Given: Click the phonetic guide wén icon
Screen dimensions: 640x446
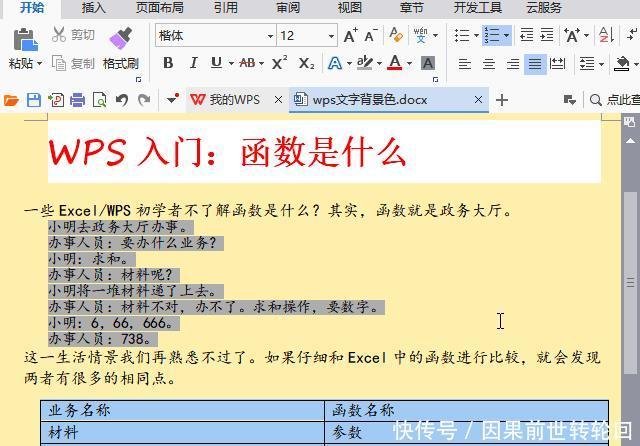Looking at the screenshot, I should pos(420,35).
